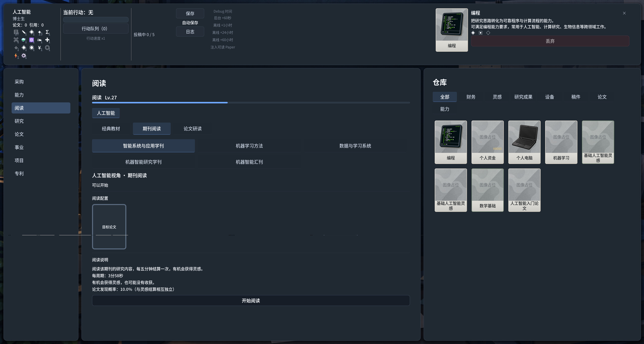Filter warehouse by 设备 tab
The width and height of the screenshot is (644, 344).
point(549,97)
